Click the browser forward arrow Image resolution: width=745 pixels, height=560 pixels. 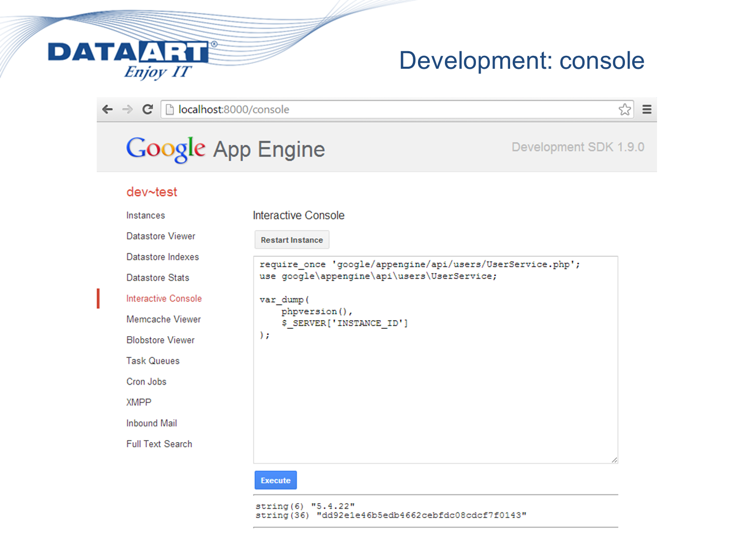pyautogui.click(x=127, y=110)
